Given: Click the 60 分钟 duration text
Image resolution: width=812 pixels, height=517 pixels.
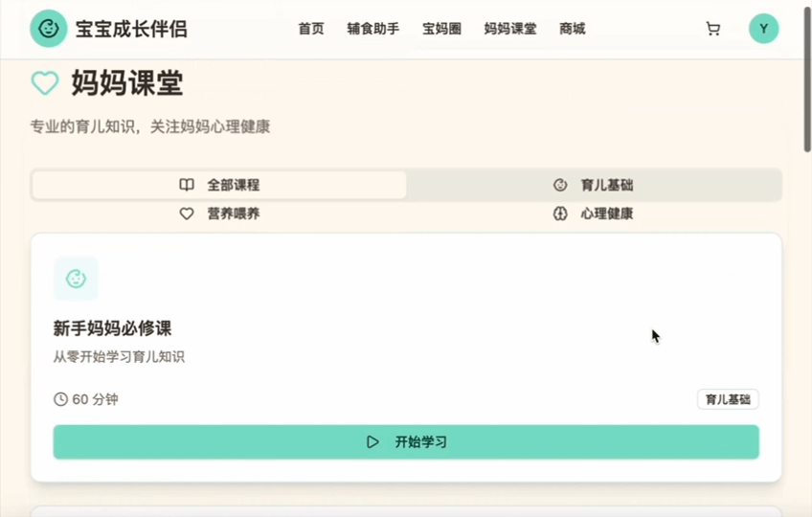Looking at the screenshot, I should tap(96, 399).
